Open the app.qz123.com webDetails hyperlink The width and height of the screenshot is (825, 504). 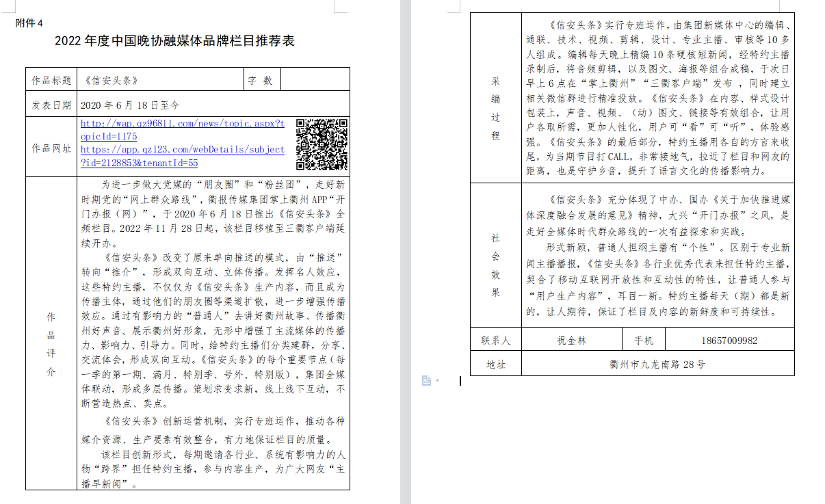pos(183,156)
